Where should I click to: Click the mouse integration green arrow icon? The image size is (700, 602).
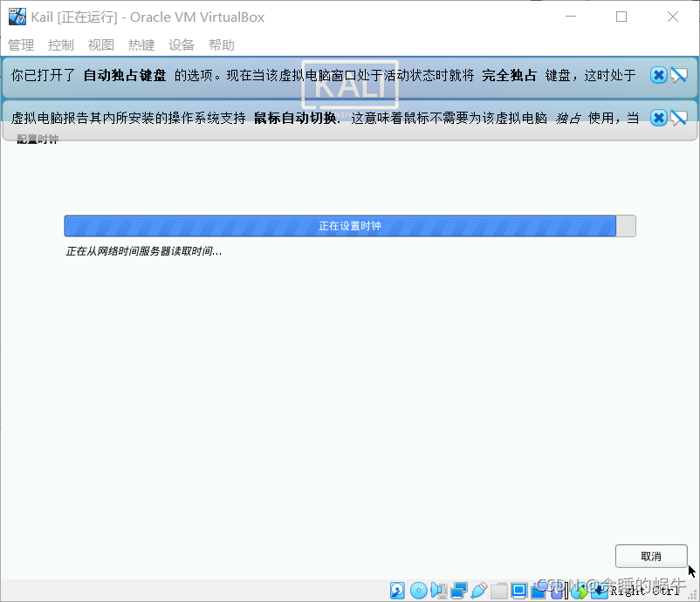click(x=580, y=591)
